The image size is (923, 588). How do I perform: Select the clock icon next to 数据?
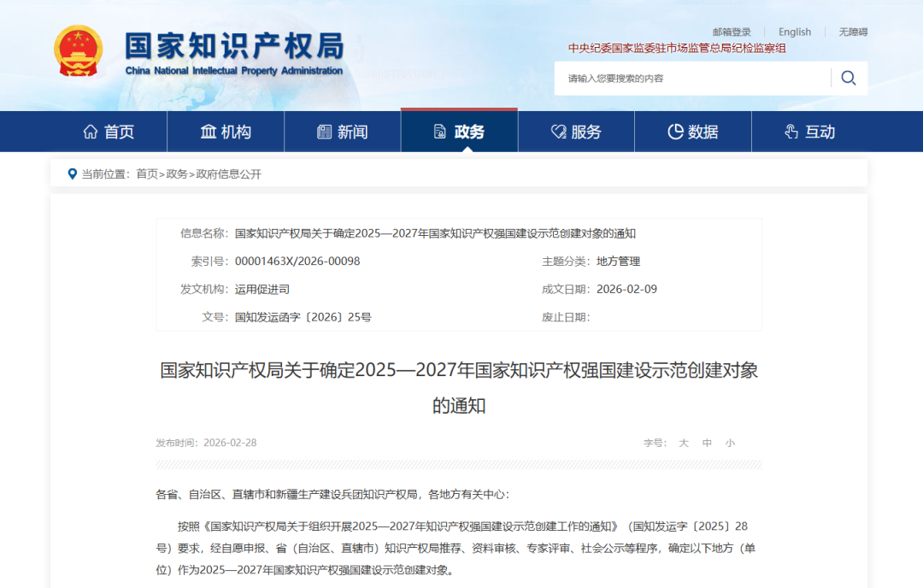674,131
